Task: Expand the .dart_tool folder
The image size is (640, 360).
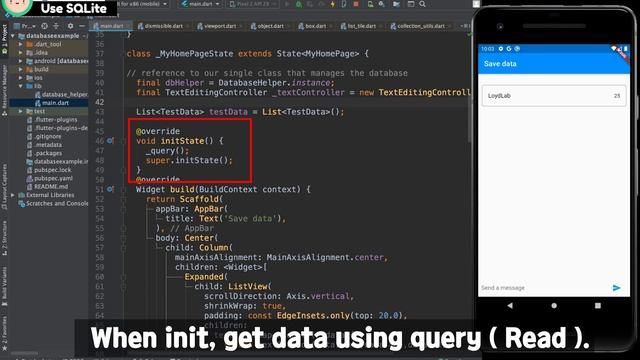Action: (x=20, y=44)
